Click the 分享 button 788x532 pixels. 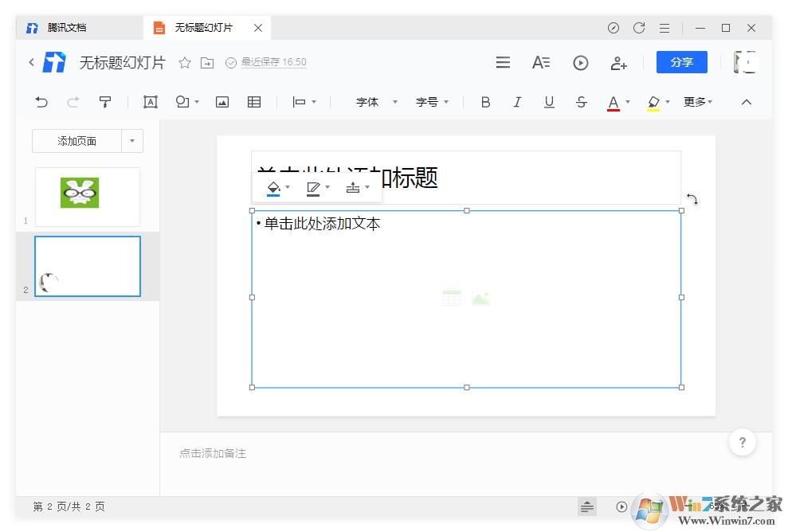point(681,62)
